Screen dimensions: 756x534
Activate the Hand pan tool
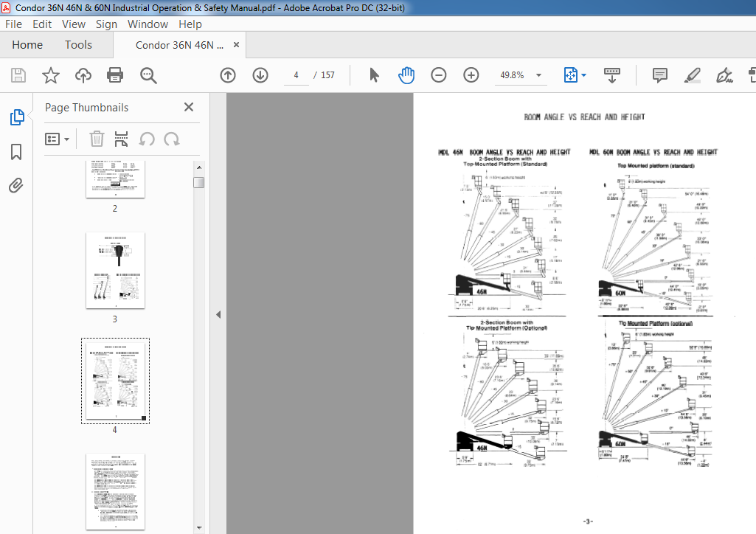(406, 75)
